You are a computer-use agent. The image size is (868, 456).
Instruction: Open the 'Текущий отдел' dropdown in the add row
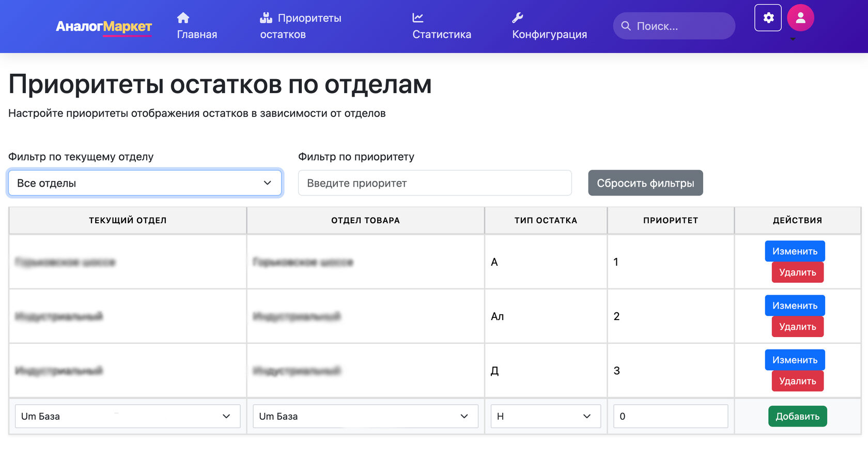pyautogui.click(x=127, y=416)
